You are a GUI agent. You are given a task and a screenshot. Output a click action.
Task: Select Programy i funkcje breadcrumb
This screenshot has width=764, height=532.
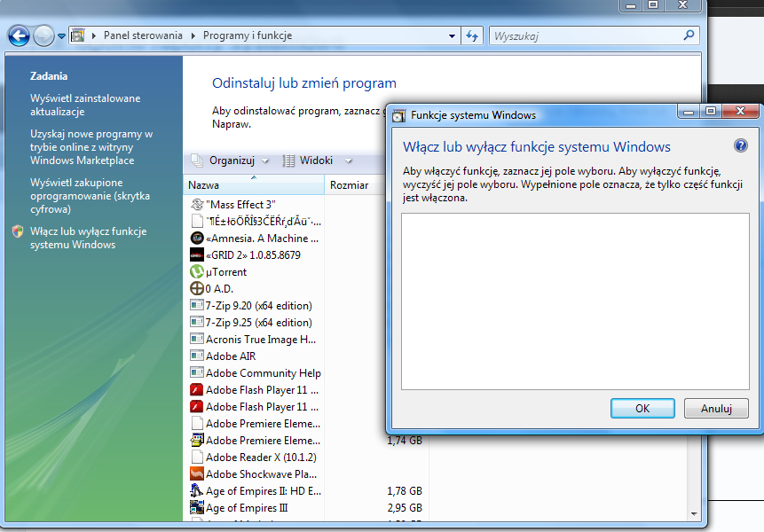[x=248, y=35]
